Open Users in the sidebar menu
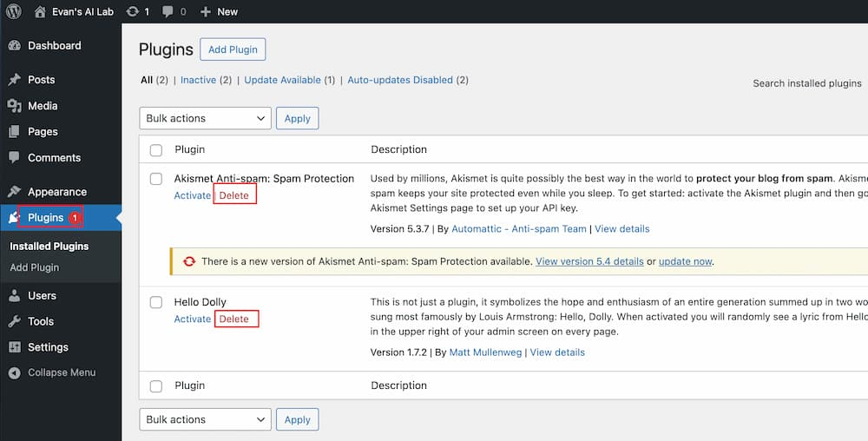This screenshot has height=441, width=868. click(x=42, y=296)
